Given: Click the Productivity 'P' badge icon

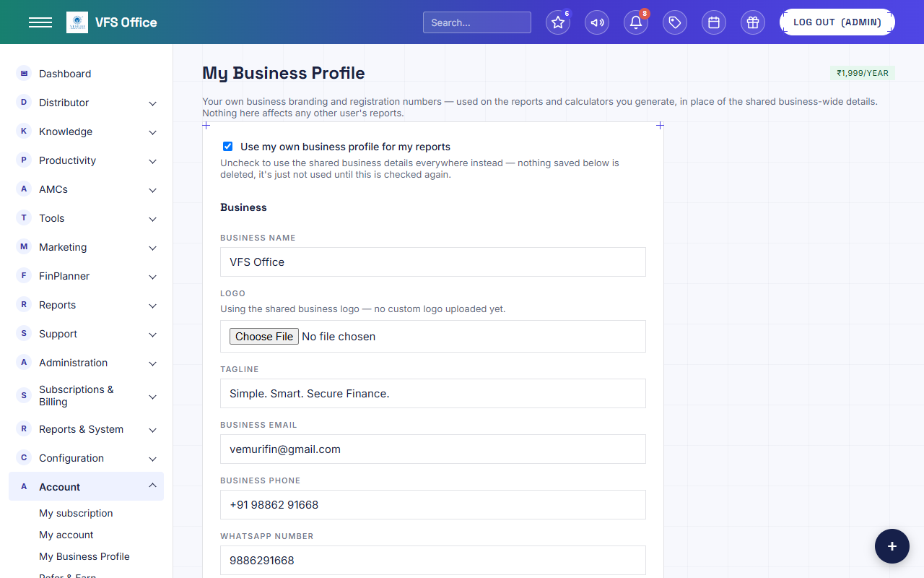Looking at the screenshot, I should pos(24,160).
